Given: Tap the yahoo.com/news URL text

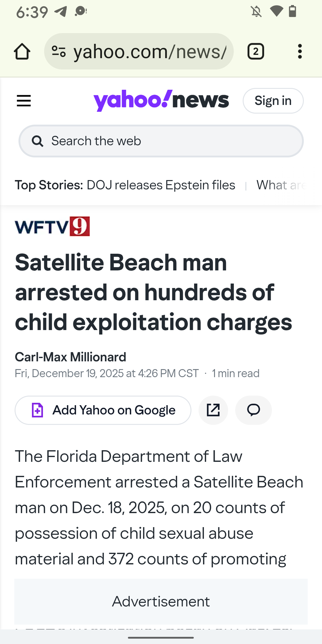Looking at the screenshot, I should coord(150,52).
